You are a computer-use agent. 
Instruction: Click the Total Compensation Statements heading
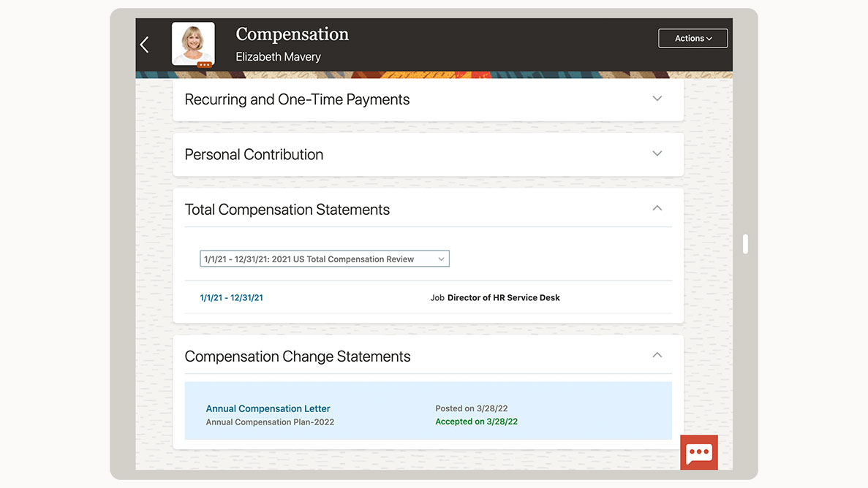tap(287, 210)
